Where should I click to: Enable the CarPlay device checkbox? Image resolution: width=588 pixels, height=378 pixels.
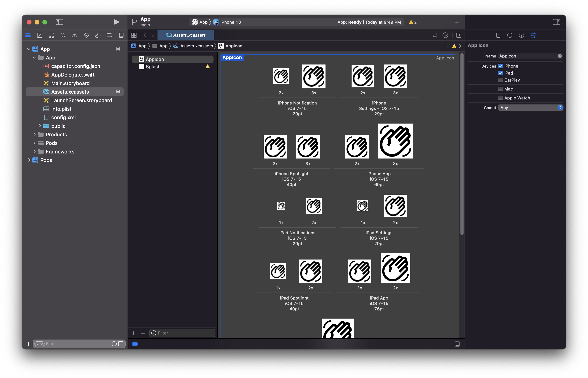coord(500,80)
